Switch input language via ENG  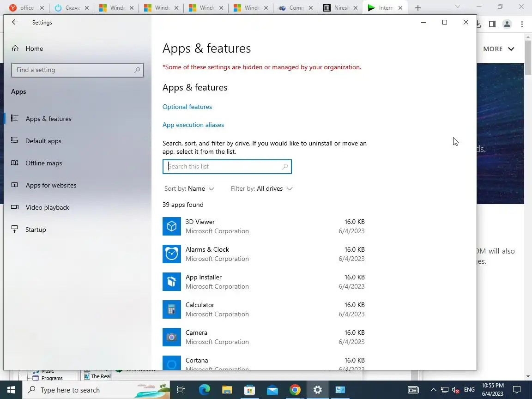point(469,390)
